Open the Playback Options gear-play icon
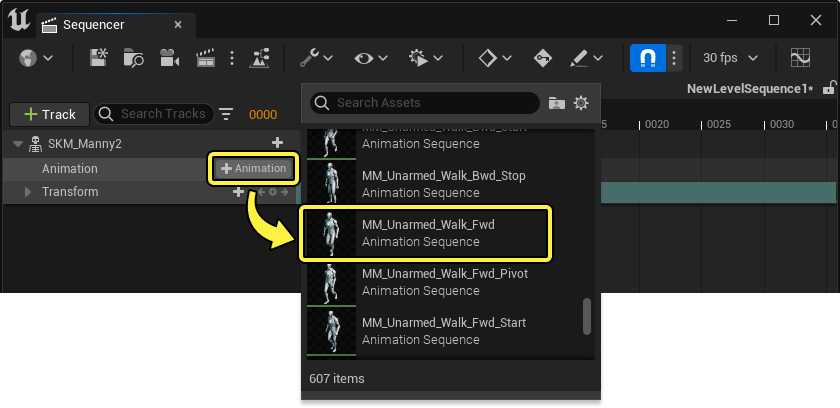840x408 pixels. click(x=418, y=58)
